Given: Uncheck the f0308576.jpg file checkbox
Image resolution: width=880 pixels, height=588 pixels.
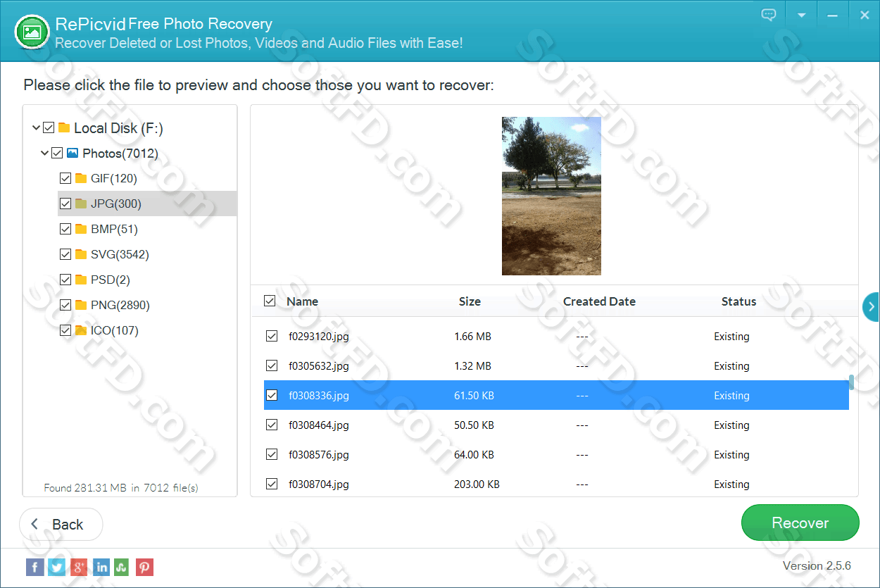Looking at the screenshot, I should [272, 454].
